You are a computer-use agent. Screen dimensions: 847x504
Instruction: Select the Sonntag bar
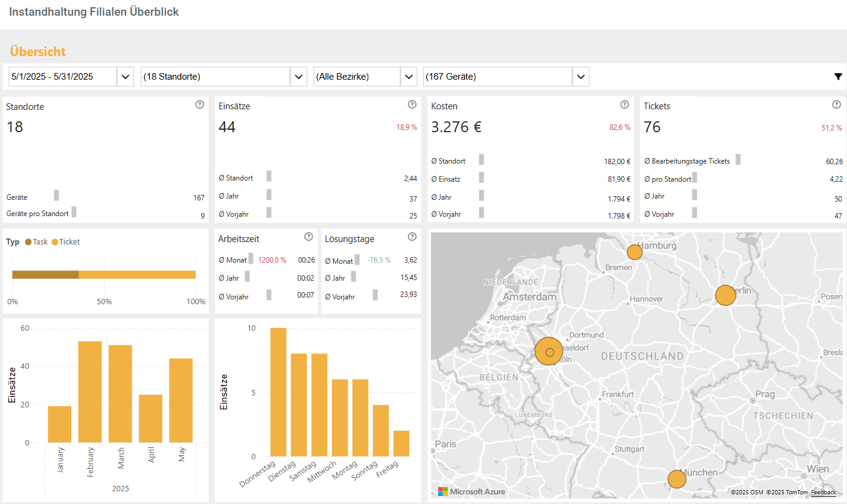[381, 430]
